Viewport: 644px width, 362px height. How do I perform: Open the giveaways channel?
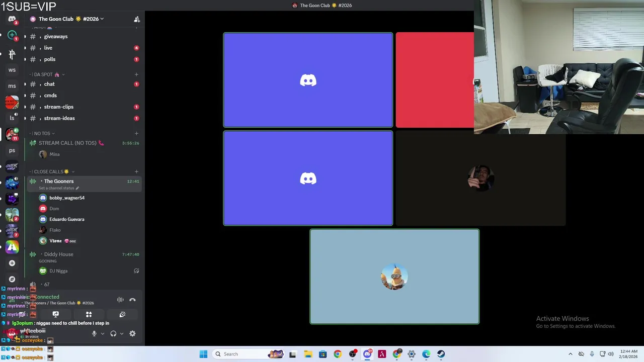pos(84,36)
